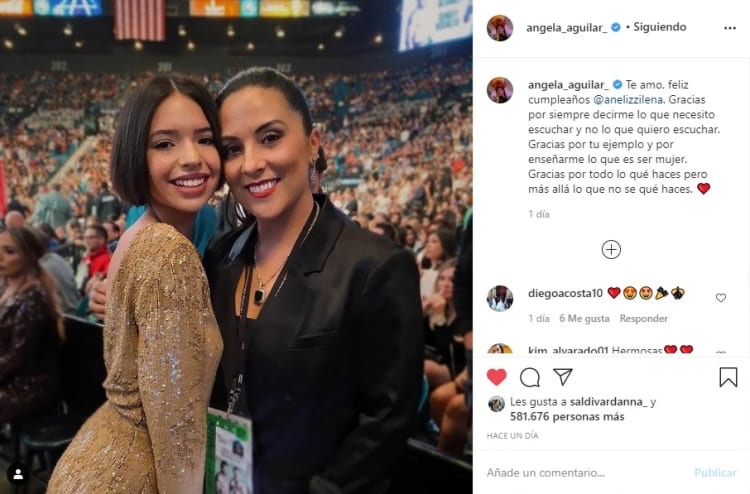Load more comments with plus circle
Screen dimensions: 750x494
611,250
